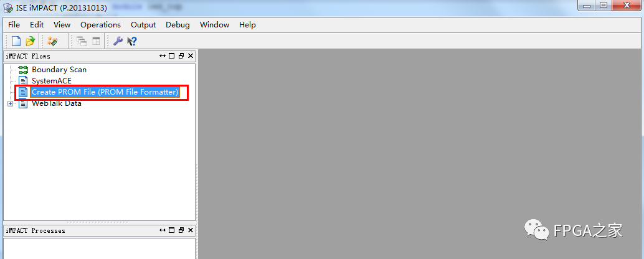This screenshot has height=259, width=644.
Task: Click the Boundary Scan chain icon
Action: pos(24,70)
